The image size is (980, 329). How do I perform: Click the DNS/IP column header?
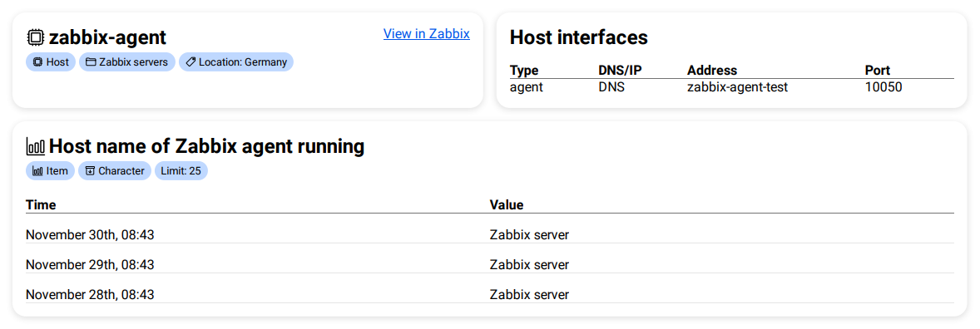click(x=620, y=71)
